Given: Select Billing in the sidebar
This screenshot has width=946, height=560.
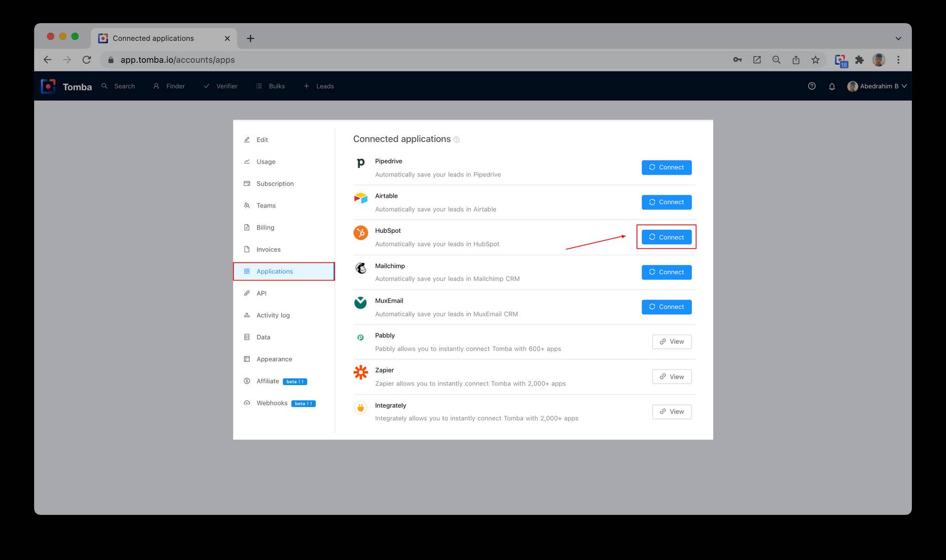Looking at the screenshot, I should pos(284,227).
